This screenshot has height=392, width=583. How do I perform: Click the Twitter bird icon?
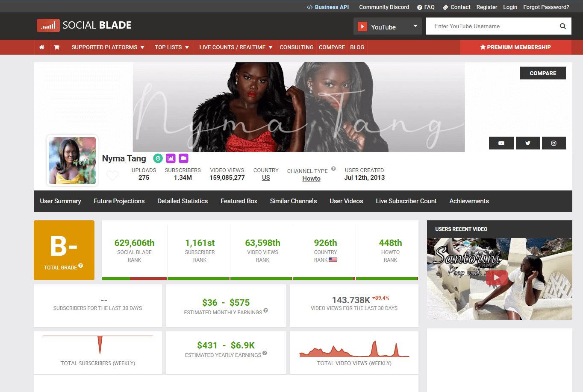click(527, 143)
